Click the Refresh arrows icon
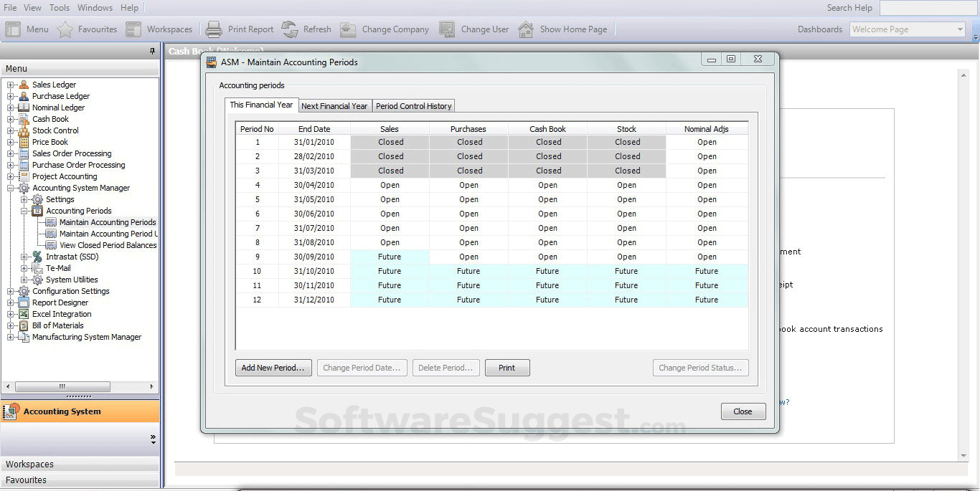This screenshot has width=980, height=491. [x=290, y=29]
